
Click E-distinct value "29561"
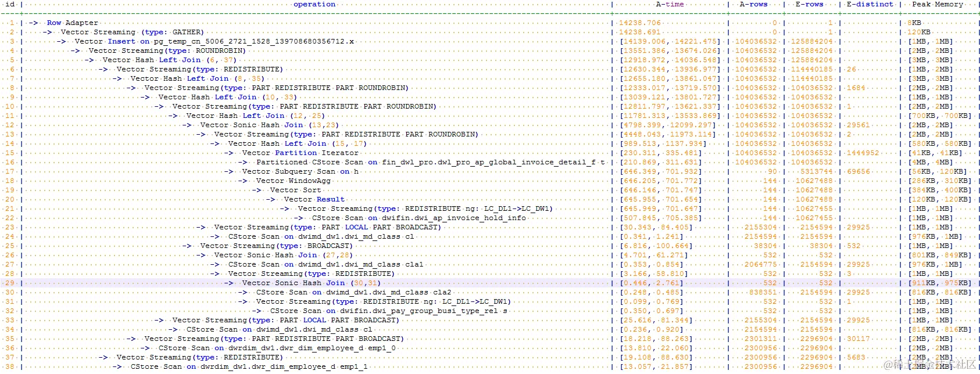click(858, 125)
